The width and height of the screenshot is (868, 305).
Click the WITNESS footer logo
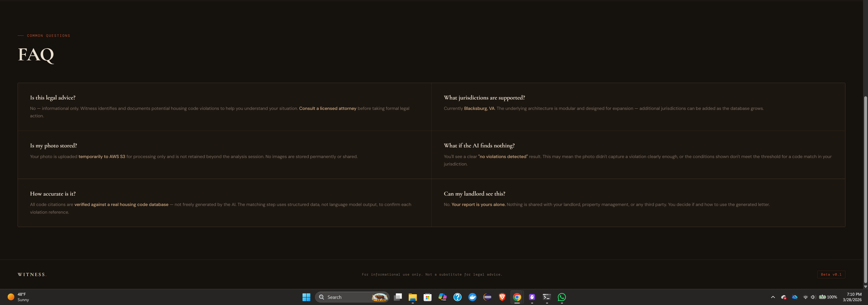pos(32,274)
